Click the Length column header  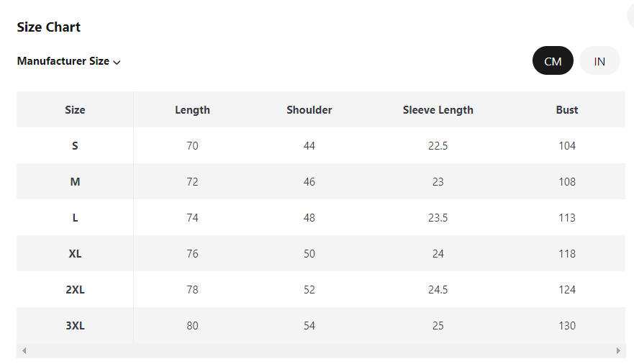point(192,110)
